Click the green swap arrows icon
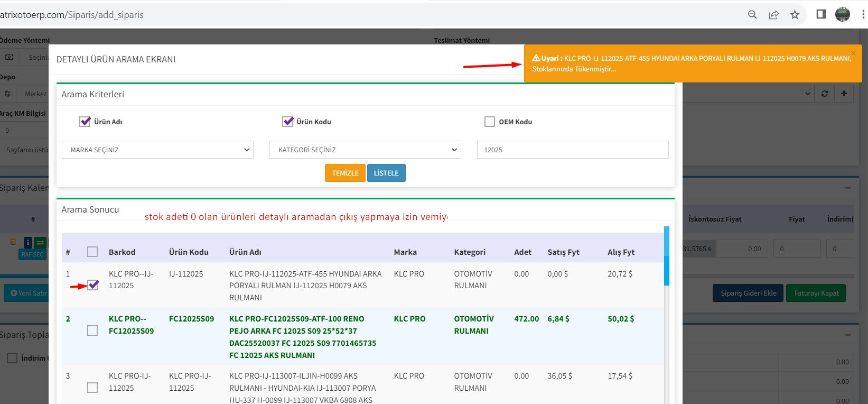 click(40, 243)
